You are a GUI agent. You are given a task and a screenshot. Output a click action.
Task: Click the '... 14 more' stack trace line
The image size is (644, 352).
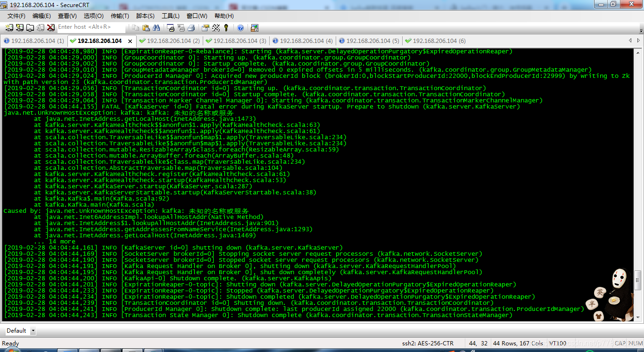[x=55, y=242]
